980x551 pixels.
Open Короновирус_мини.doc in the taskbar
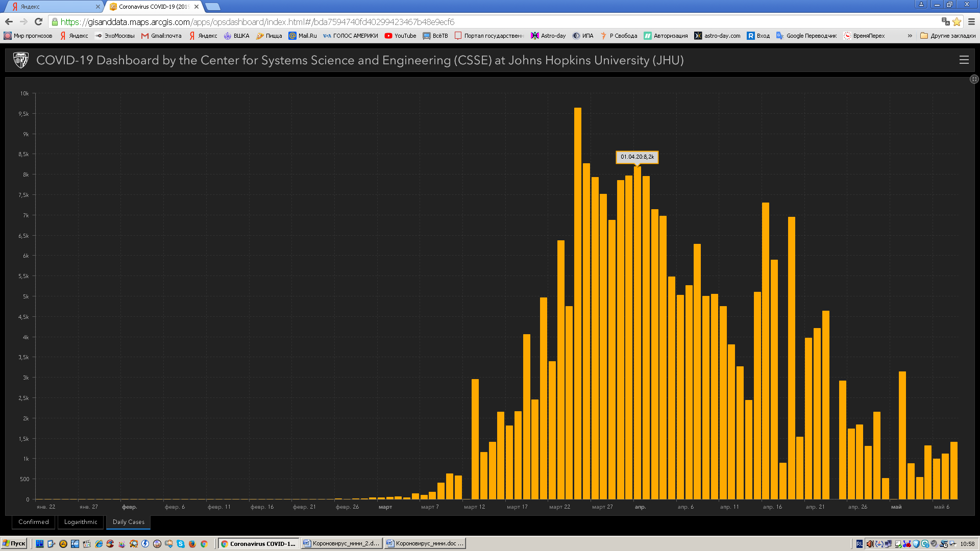pyautogui.click(x=425, y=543)
